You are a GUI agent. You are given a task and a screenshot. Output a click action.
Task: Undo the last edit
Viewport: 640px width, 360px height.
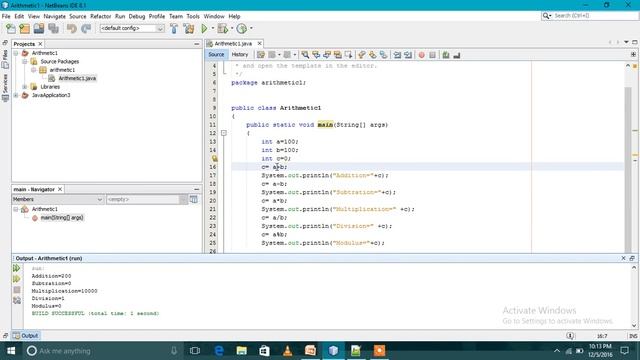coord(72,28)
